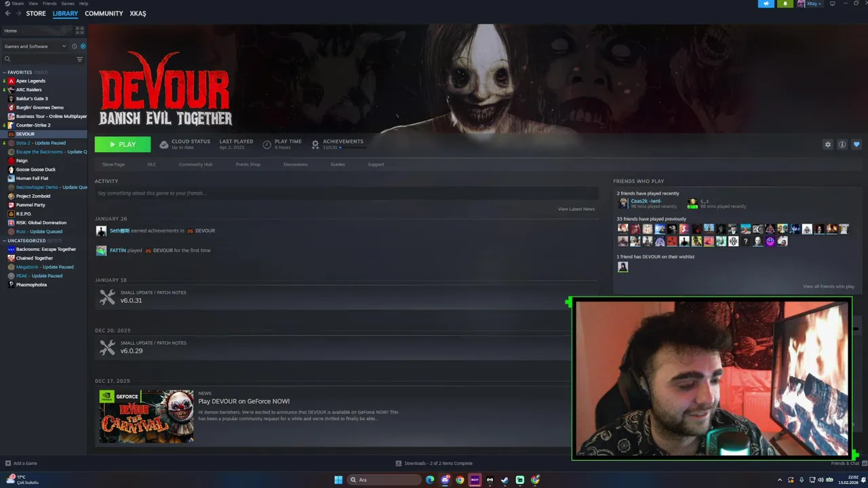868x488 pixels.
Task: Go back with the left navigation arrow
Action: pos(8,14)
